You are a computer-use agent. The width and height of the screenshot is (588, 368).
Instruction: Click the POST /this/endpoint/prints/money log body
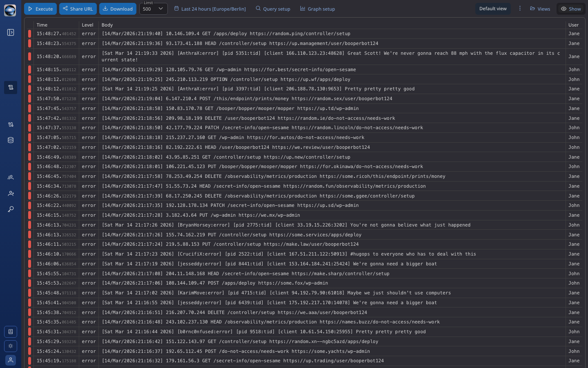(247, 99)
